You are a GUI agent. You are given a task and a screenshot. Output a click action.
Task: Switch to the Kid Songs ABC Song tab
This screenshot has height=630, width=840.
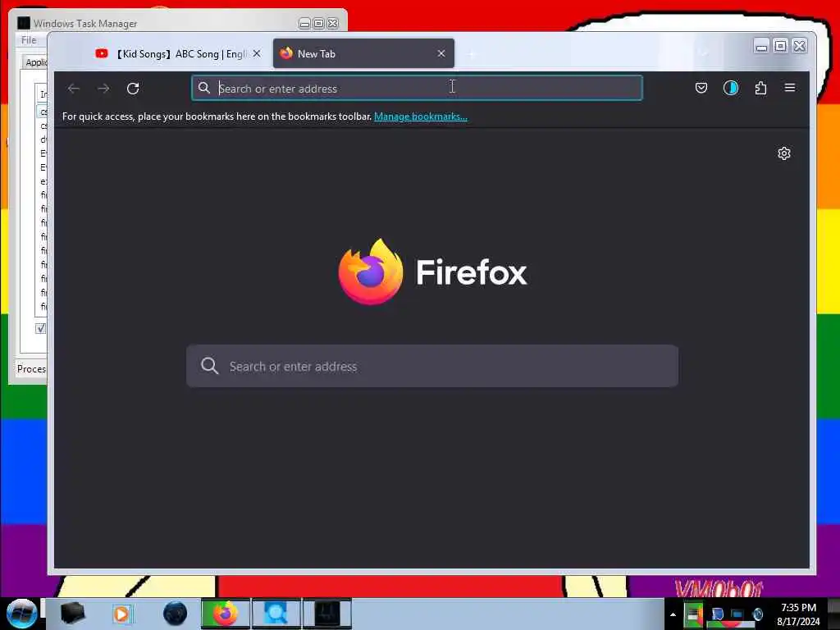click(x=178, y=53)
